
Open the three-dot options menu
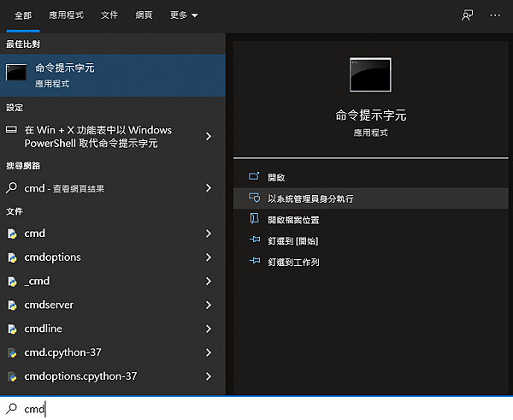[495, 15]
